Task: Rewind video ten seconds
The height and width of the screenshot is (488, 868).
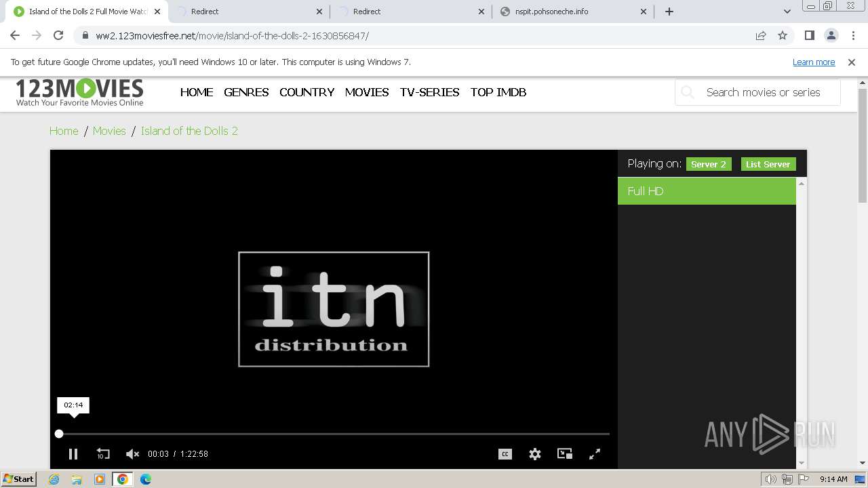Action: point(102,454)
